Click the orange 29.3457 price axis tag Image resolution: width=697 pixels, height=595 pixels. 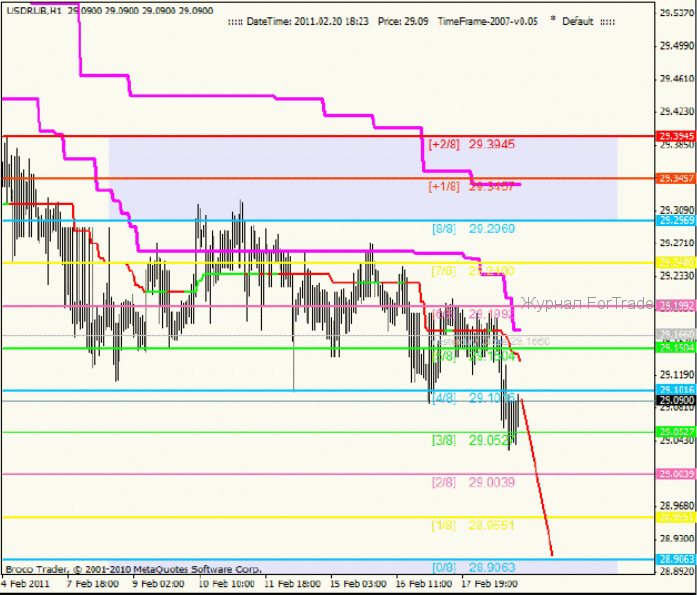click(676, 178)
